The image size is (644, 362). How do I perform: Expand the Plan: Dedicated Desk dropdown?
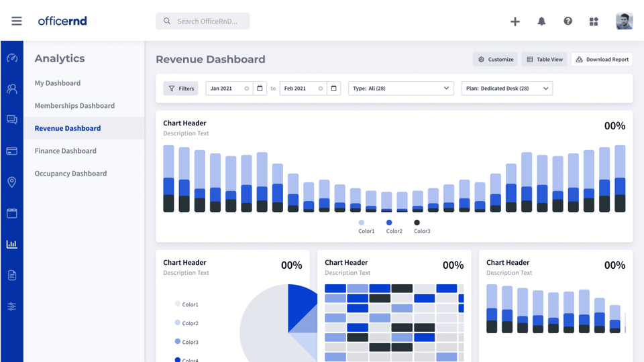(506, 88)
